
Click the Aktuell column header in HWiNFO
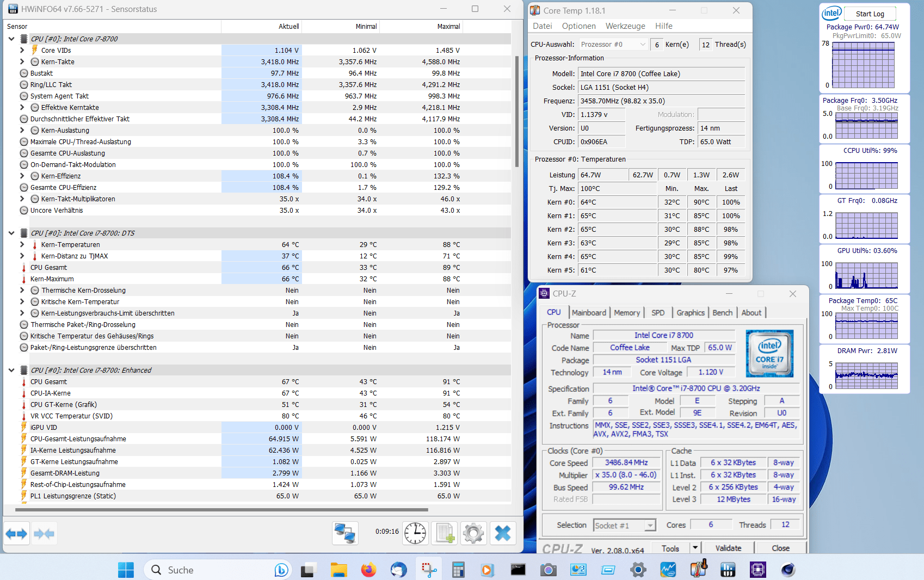pos(261,26)
